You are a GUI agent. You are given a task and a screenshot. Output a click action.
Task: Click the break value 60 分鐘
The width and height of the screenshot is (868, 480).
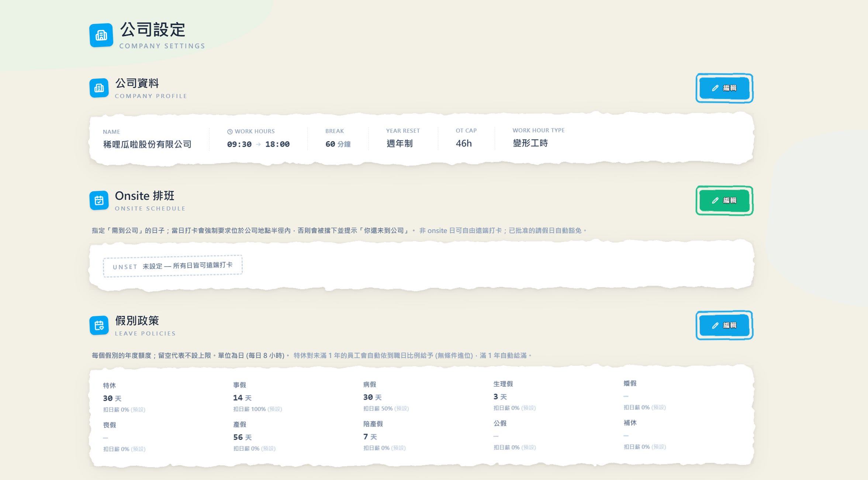coord(338,144)
